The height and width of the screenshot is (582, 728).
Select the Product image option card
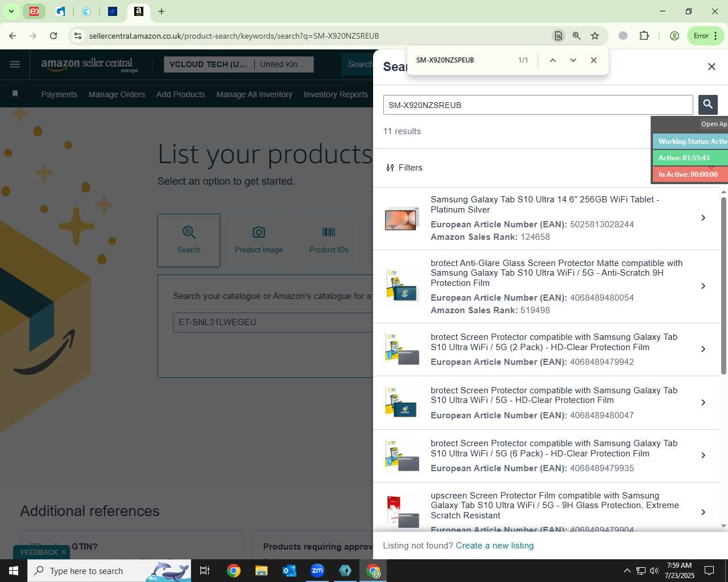pos(259,240)
